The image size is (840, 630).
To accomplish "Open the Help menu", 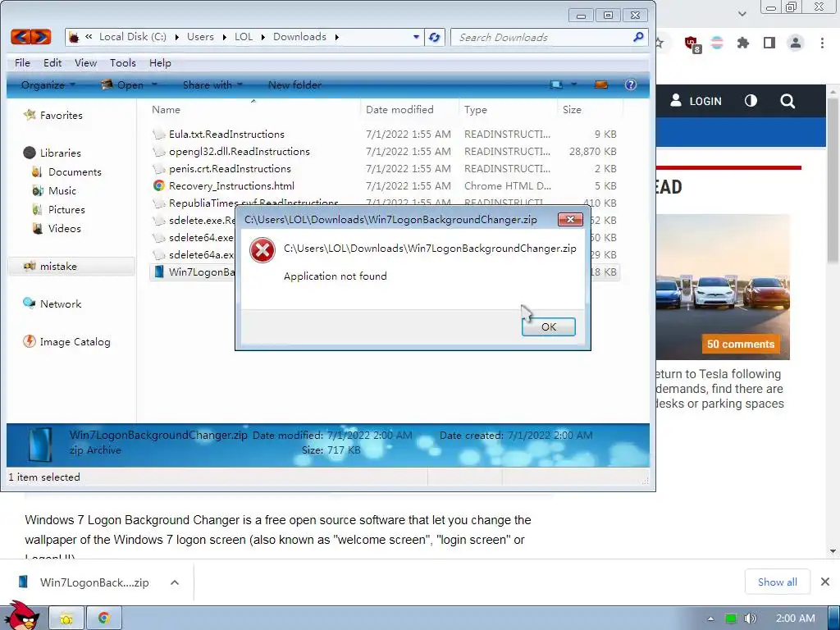I will click(x=160, y=62).
